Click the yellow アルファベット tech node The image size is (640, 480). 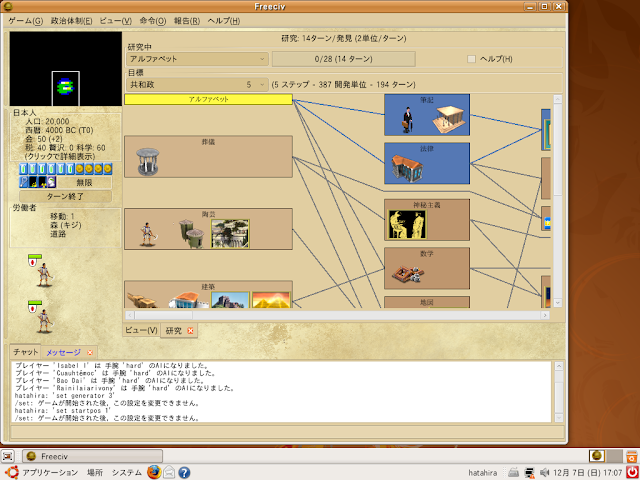click(208, 100)
